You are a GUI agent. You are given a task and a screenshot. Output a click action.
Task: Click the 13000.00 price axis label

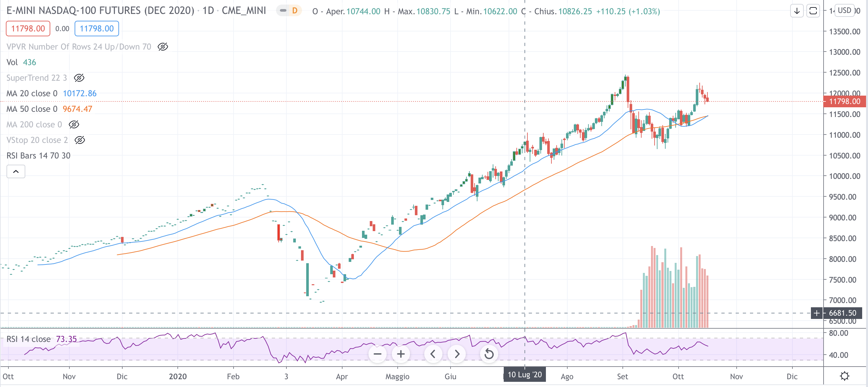click(x=844, y=52)
